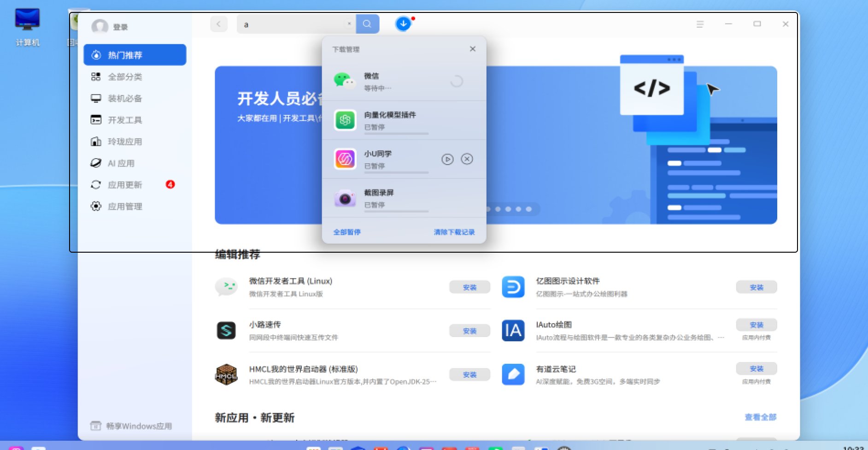Viewport: 868px width, 450px height.
Task: Click 全部暂停 link
Action: [x=347, y=232]
